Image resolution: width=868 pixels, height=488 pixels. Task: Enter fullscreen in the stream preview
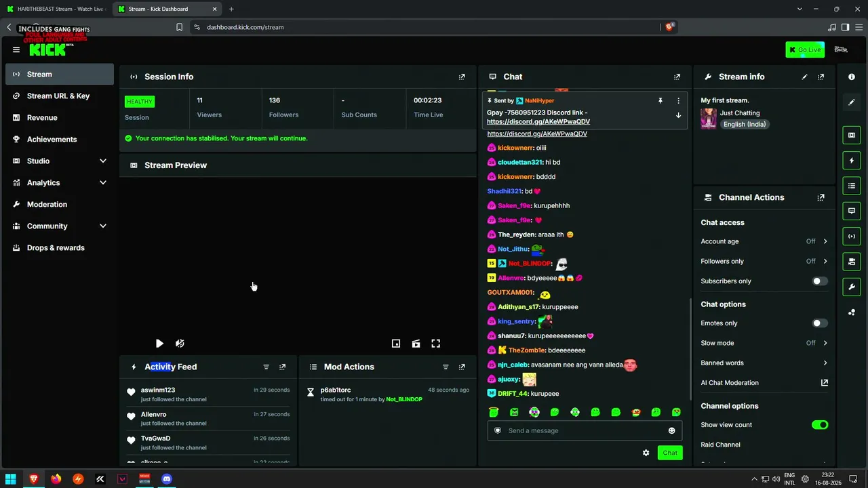click(x=436, y=344)
